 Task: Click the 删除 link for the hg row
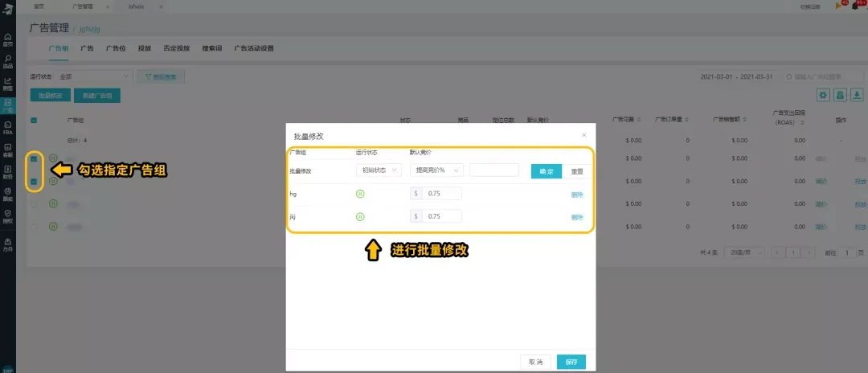pyautogui.click(x=577, y=194)
